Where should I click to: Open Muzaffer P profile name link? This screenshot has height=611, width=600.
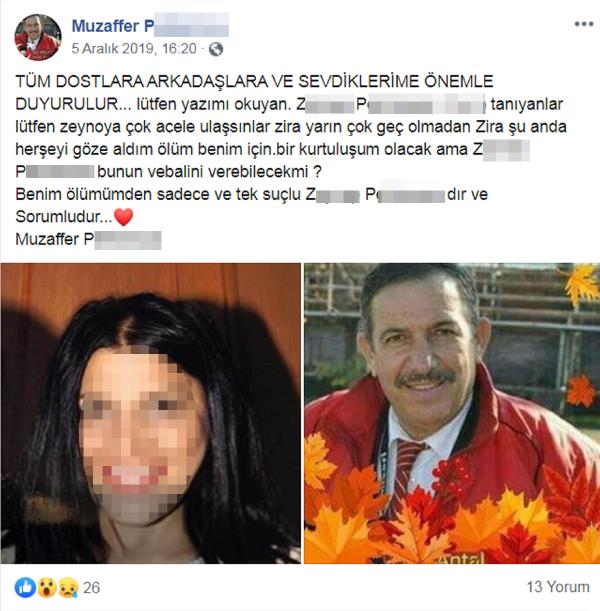click(x=113, y=26)
